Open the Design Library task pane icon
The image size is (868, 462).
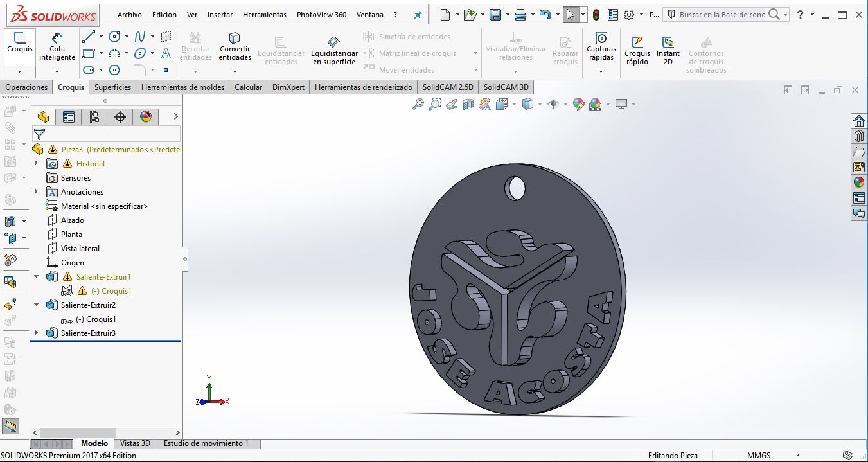click(x=859, y=136)
